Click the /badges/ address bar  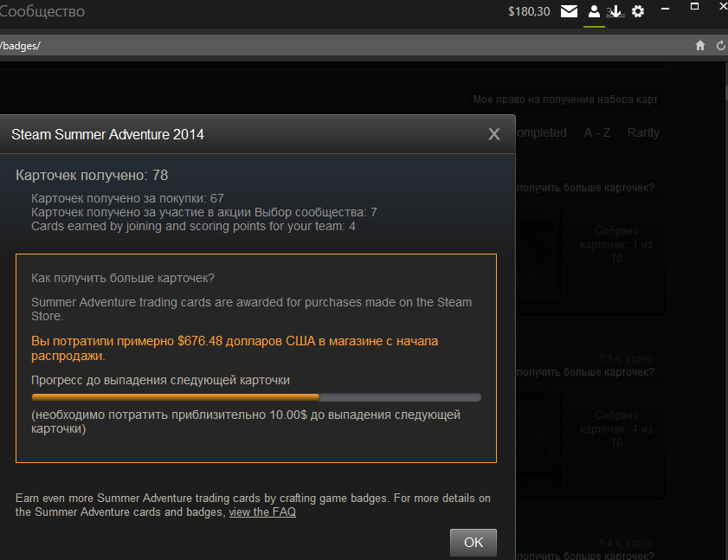[346, 45]
